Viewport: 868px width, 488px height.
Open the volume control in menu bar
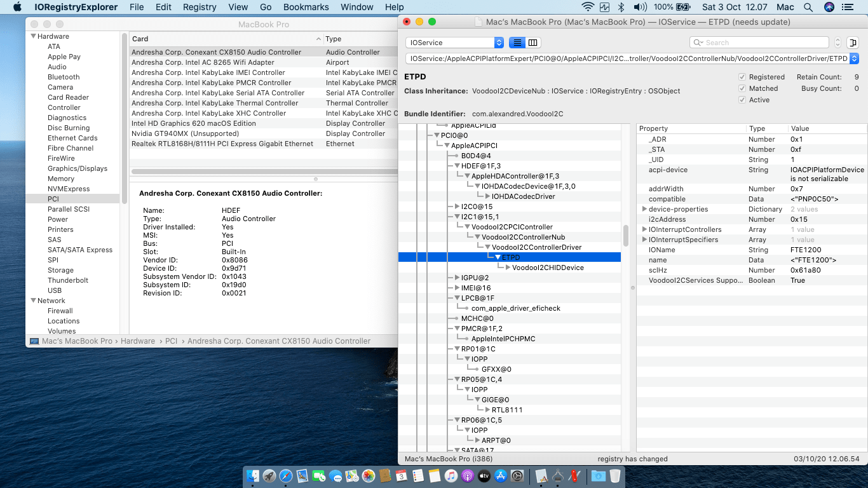[640, 7]
